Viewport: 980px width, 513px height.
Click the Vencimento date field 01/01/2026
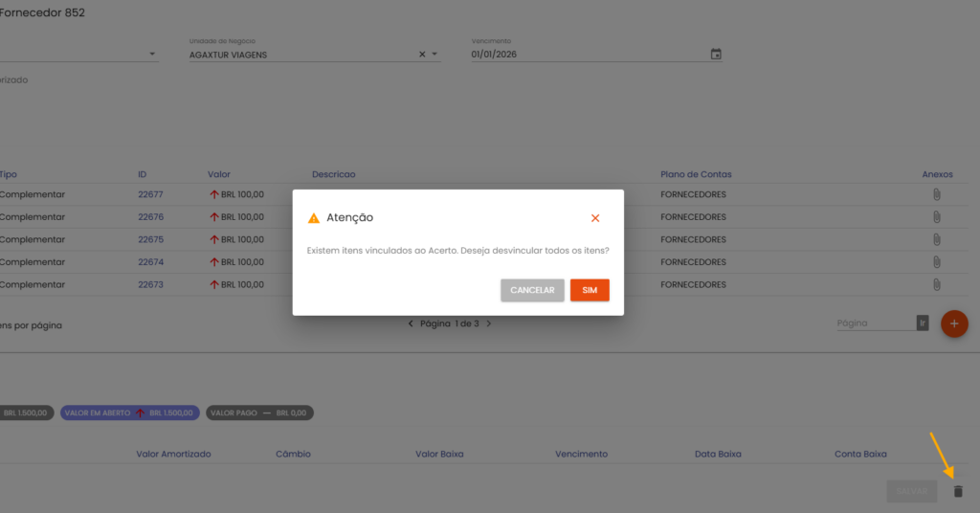click(588, 55)
